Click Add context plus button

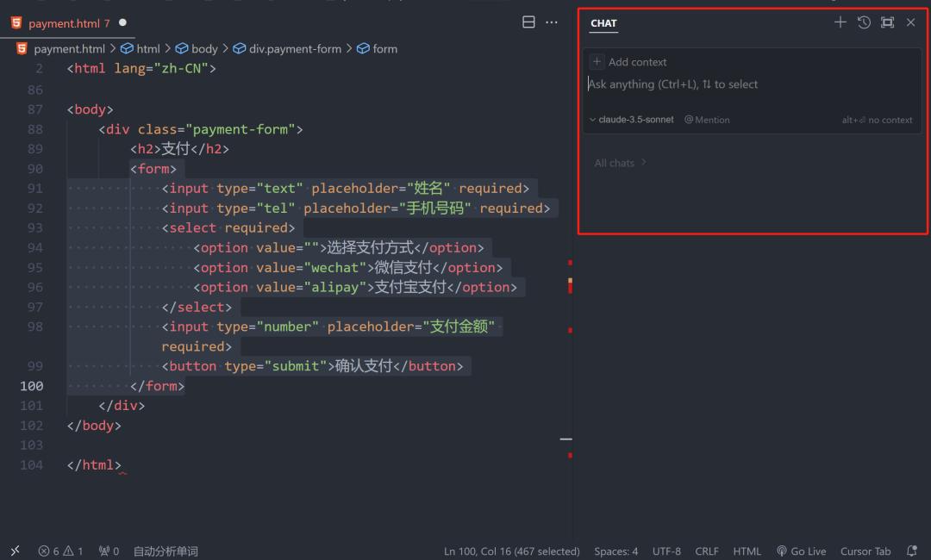click(x=597, y=62)
